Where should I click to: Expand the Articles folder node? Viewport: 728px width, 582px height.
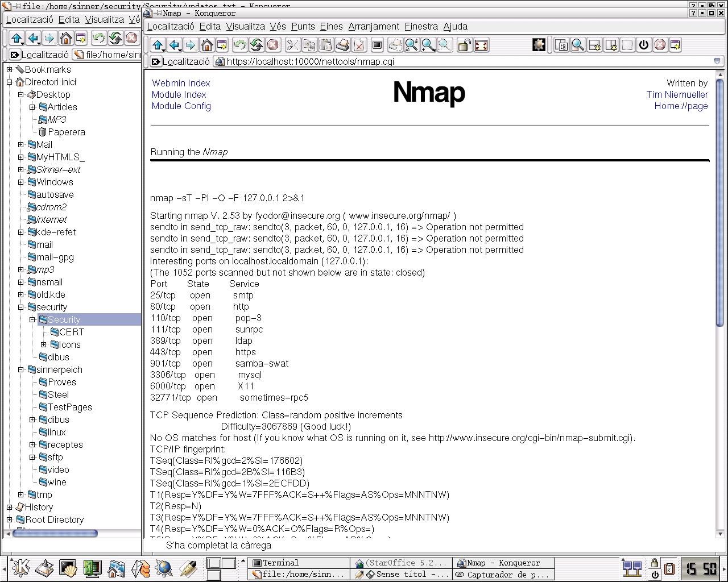point(32,107)
